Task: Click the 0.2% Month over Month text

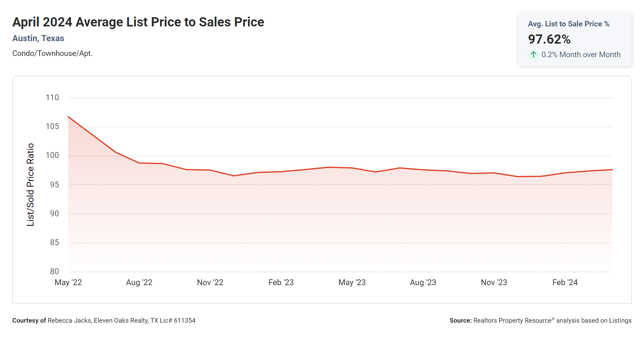Action: pyautogui.click(x=581, y=55)
